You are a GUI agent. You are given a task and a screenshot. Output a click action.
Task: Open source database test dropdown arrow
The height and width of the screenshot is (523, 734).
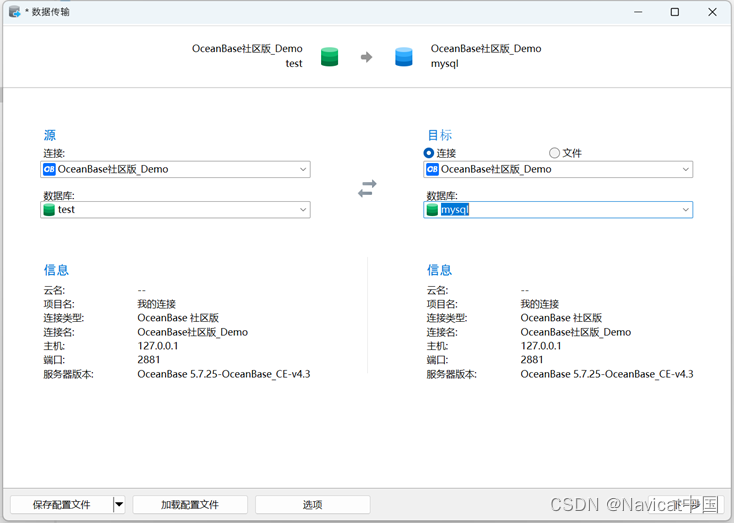tap(303, 210)
